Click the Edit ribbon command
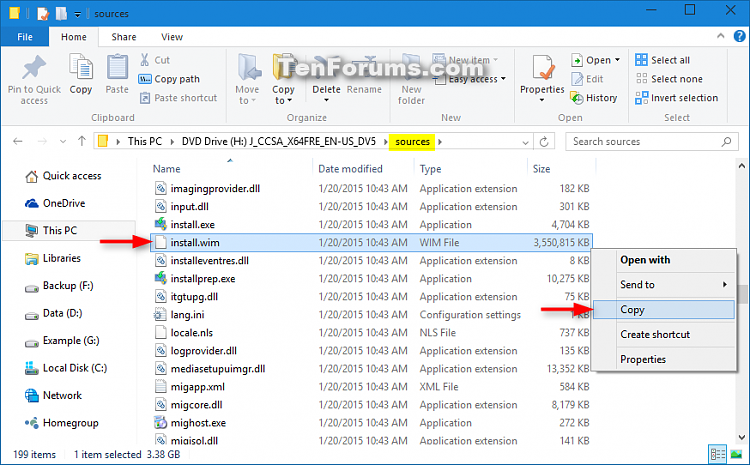The width and height of the screenshot is (750, 465). [587, 79]
